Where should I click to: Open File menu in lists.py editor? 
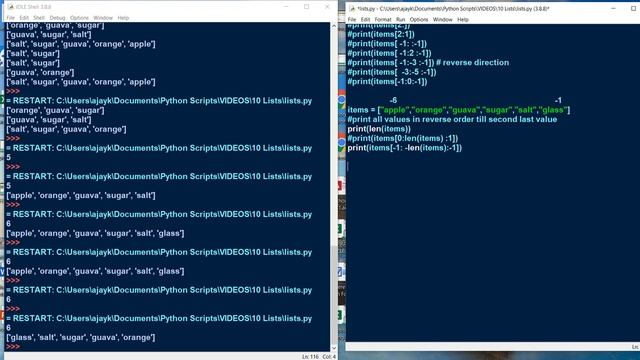click(352, 20)
